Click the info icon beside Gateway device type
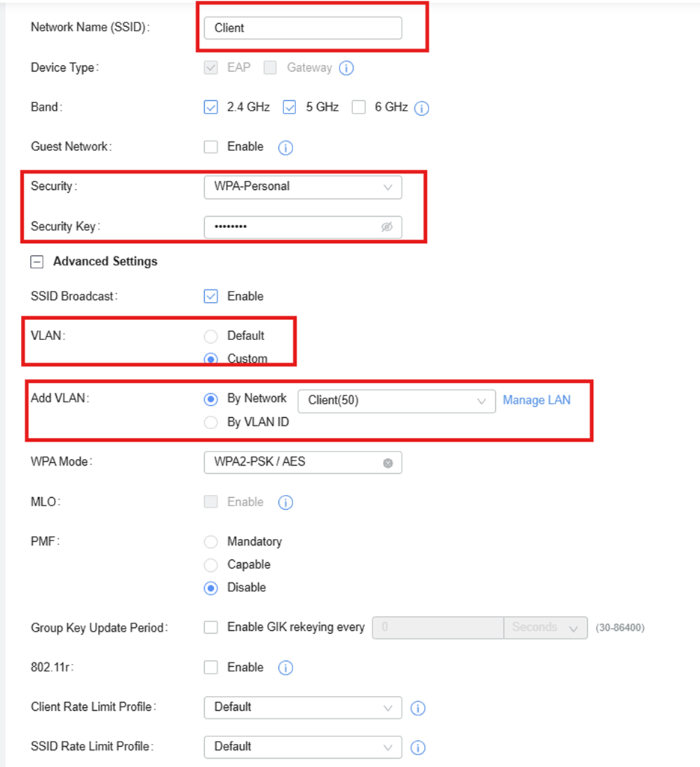The height and width of the screenshot is (767, 700). pos(346,68)
